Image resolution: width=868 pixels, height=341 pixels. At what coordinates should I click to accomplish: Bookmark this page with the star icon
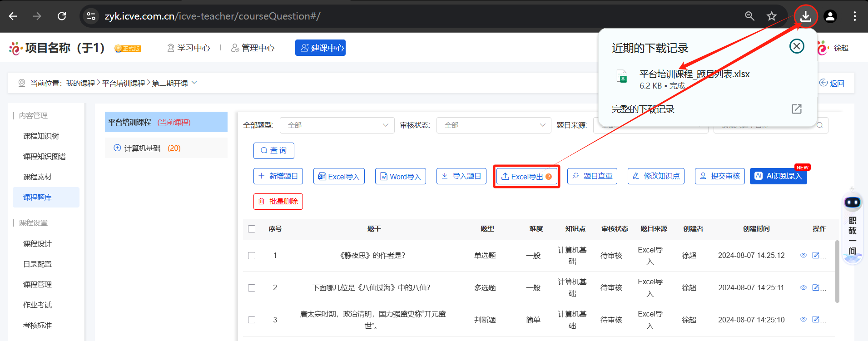pos(771,16)
